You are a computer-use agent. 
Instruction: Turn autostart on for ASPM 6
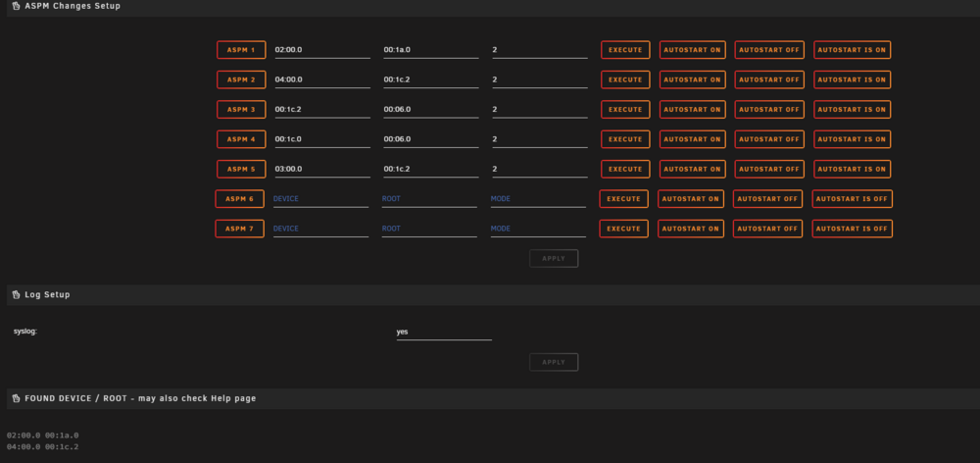(691, 199)
